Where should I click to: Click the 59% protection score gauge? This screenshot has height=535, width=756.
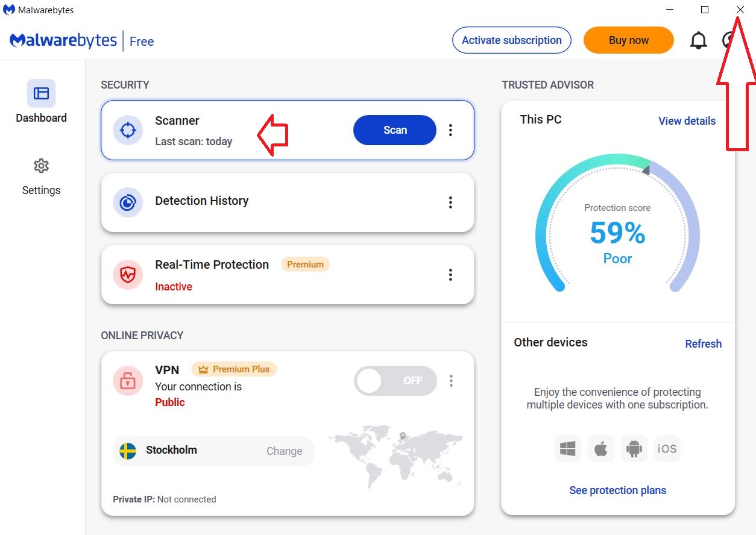[x=618, y=224]
